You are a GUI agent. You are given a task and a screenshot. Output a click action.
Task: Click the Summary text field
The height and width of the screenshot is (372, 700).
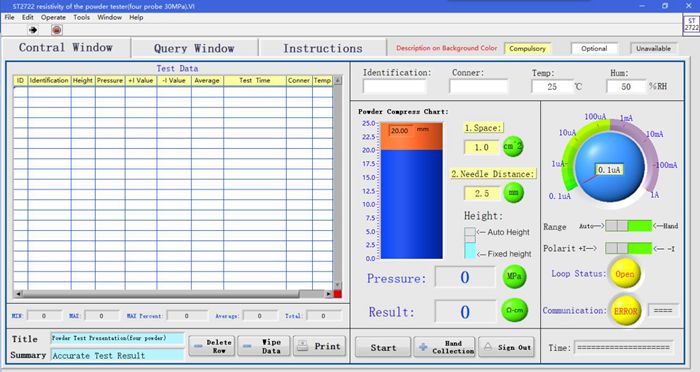[117, 355]
